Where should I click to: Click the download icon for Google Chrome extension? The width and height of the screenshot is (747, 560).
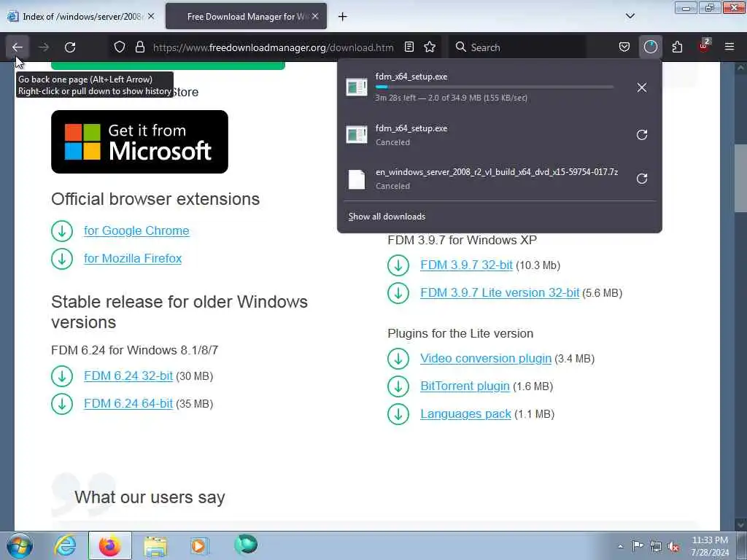tap(62, 231)
